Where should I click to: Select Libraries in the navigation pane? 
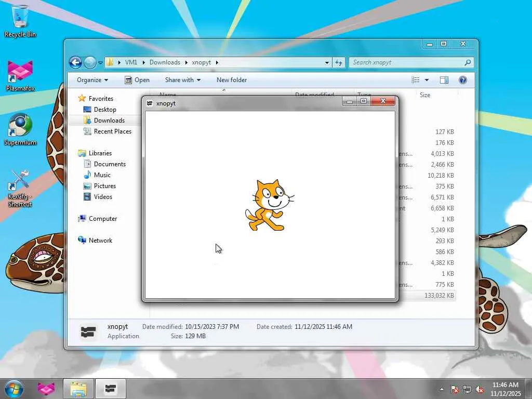(x=100, y=153)
